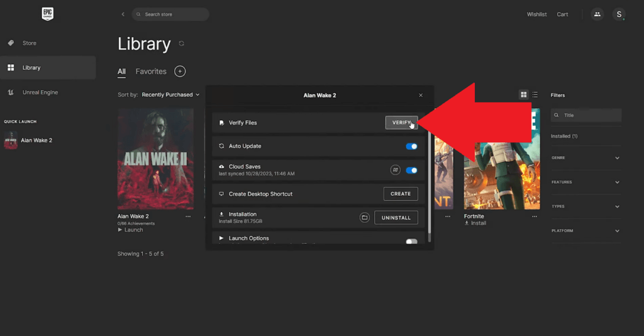Click the Create Desktop Shortcut monitor icon
644x336 pixels.
click(221, 194)
